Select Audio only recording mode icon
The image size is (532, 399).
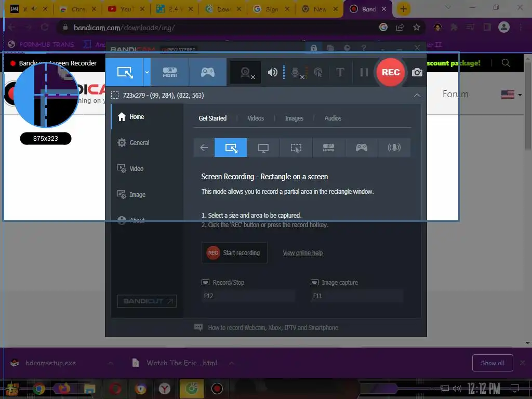pos(394,148)
